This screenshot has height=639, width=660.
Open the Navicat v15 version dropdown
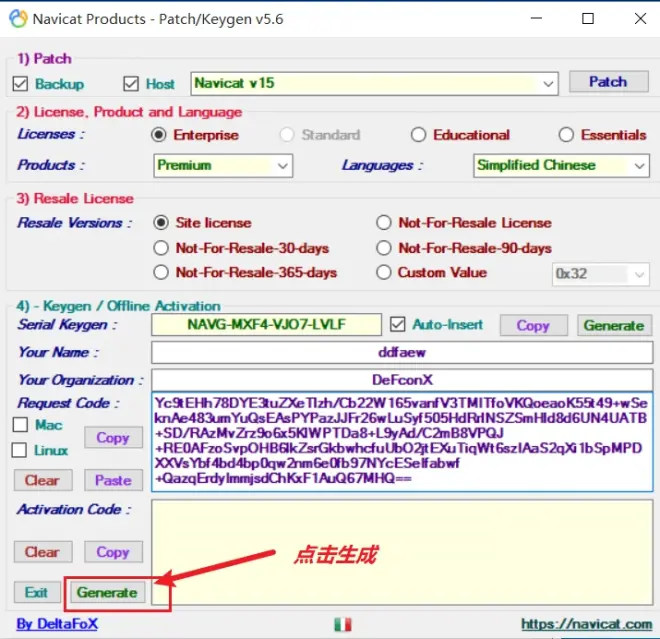click(374, 83)
